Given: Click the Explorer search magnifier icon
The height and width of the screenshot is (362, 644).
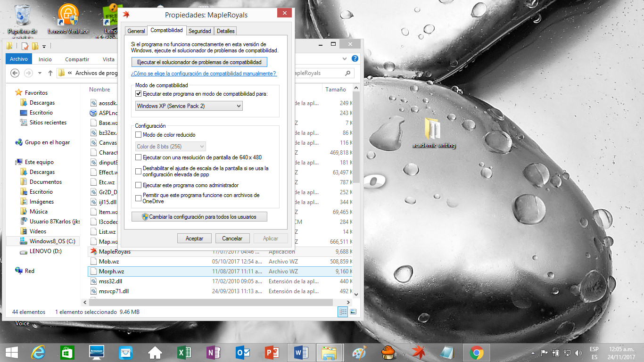Looking at the screenshot, I should click(x=348, y=73).
